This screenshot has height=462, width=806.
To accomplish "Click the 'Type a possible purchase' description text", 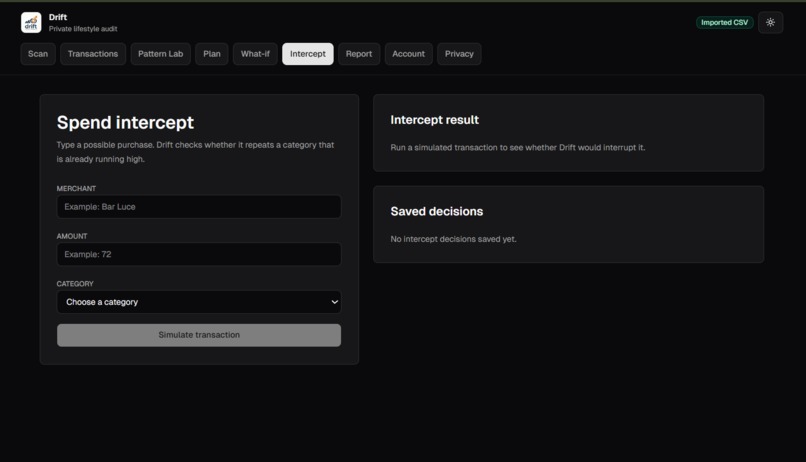I will pos(195,152).
